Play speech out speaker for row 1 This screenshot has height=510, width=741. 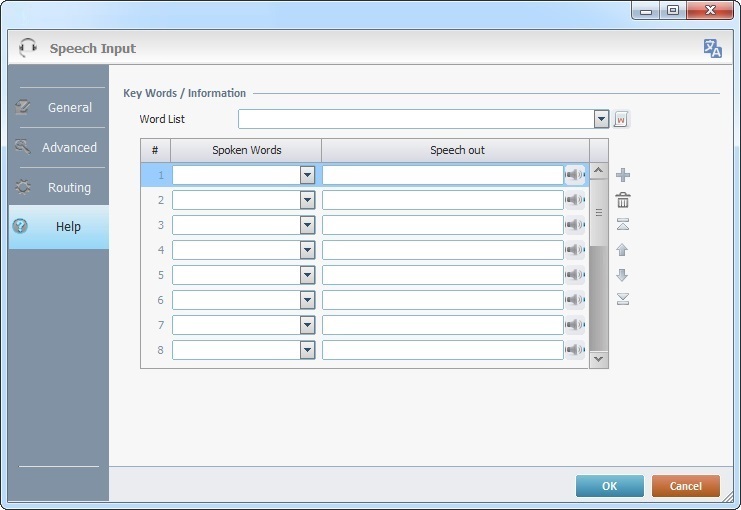(575, 175)
